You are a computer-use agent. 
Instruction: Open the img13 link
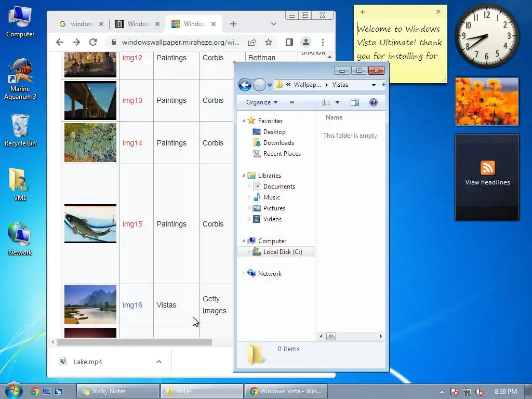pos(132,100)
